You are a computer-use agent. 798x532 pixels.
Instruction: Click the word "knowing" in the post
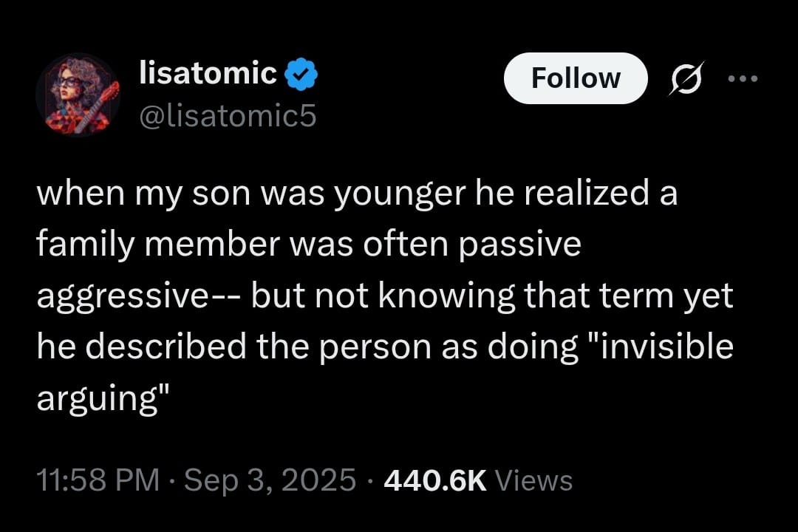click(x=447, y=297)
